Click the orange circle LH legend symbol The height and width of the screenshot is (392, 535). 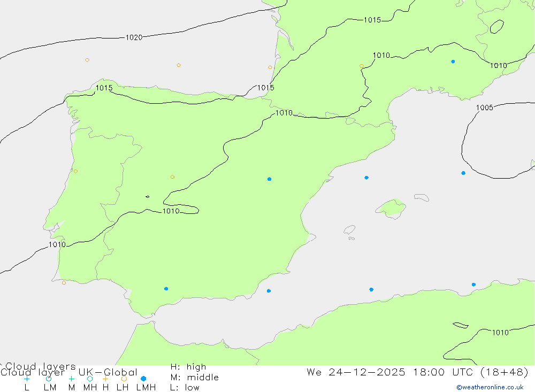click(124, 379)
